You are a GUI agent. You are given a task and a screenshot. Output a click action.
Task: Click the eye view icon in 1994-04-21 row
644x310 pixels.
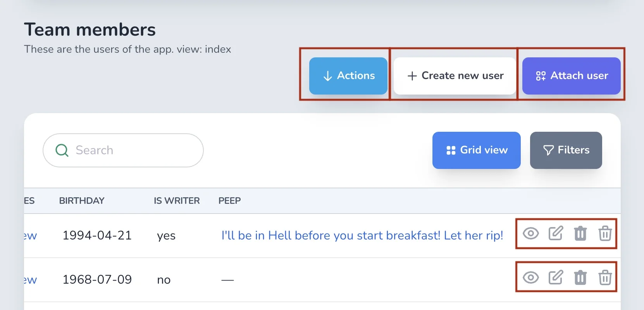[531, 234]
